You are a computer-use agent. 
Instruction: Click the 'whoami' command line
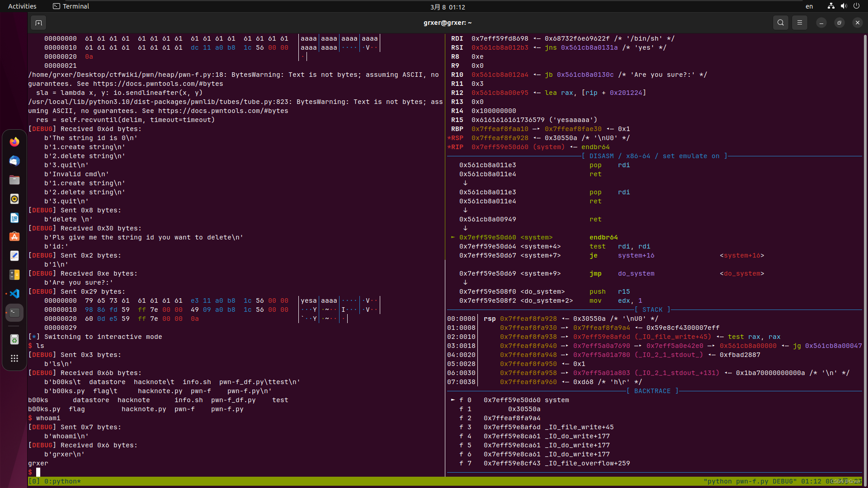(44, 418)
